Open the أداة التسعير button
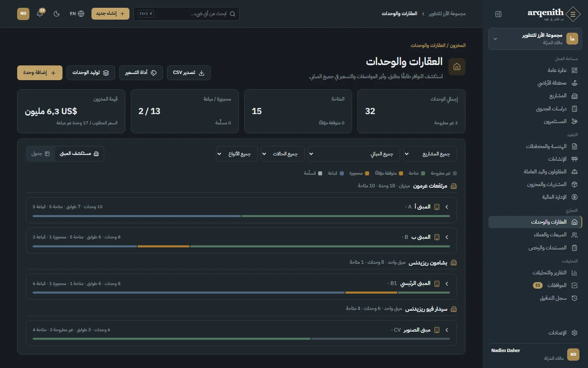 click(141, 73)
